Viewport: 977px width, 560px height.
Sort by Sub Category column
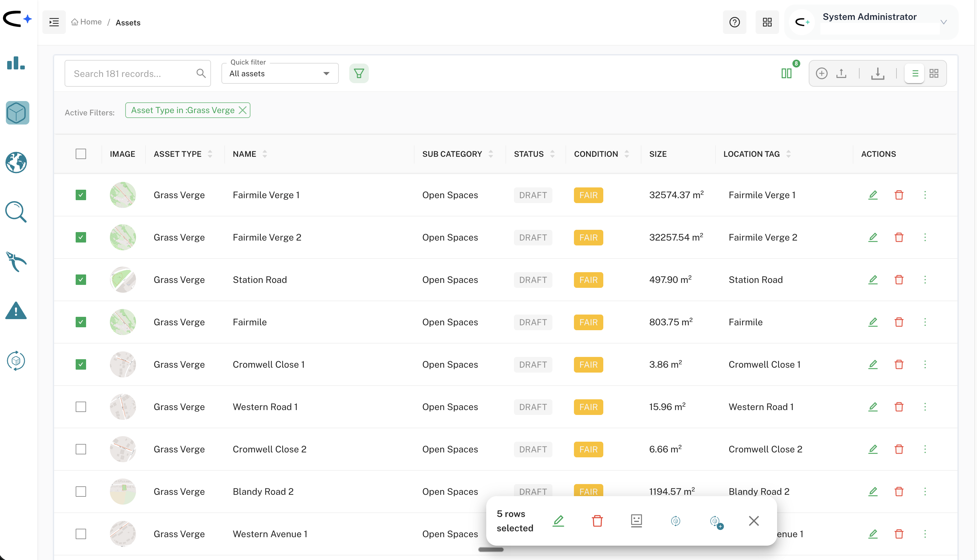click(x=490, y=154)
